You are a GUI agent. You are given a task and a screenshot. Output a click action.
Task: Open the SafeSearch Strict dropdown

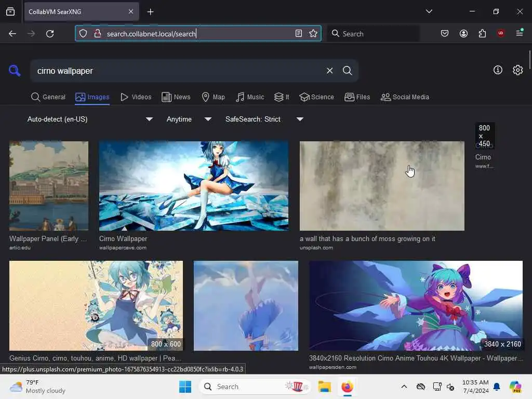(x=264, y=119)
